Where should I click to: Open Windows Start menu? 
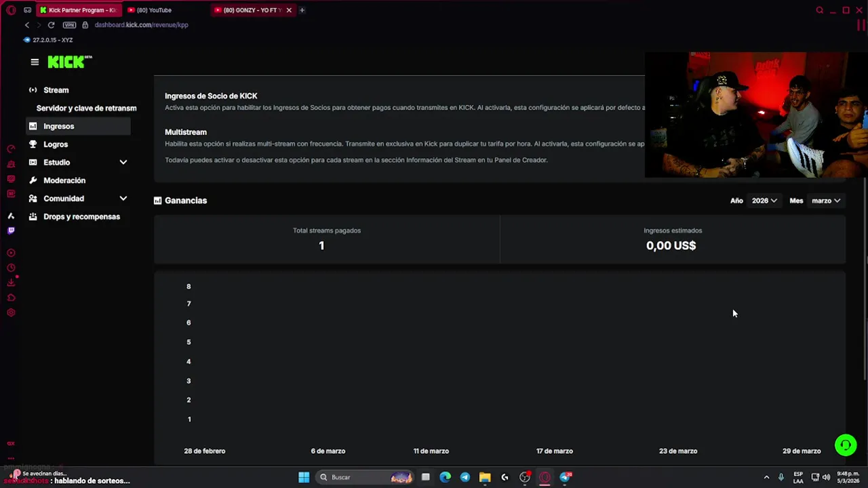pos(304,477)
